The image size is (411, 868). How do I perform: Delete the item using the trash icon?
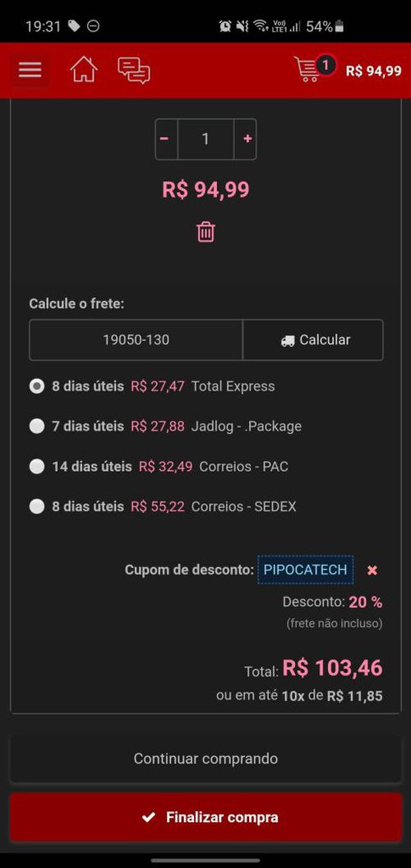tap(205, 232)
